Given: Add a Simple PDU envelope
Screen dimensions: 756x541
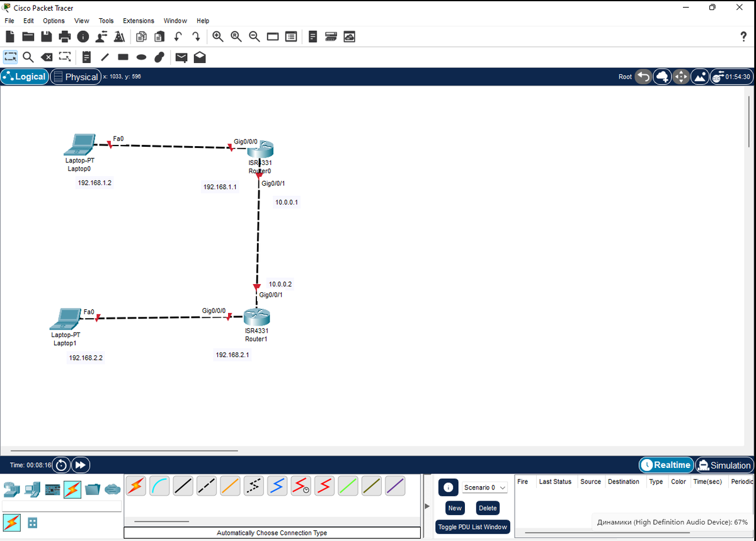Looking at the screenshot, I should coord(181,57).
